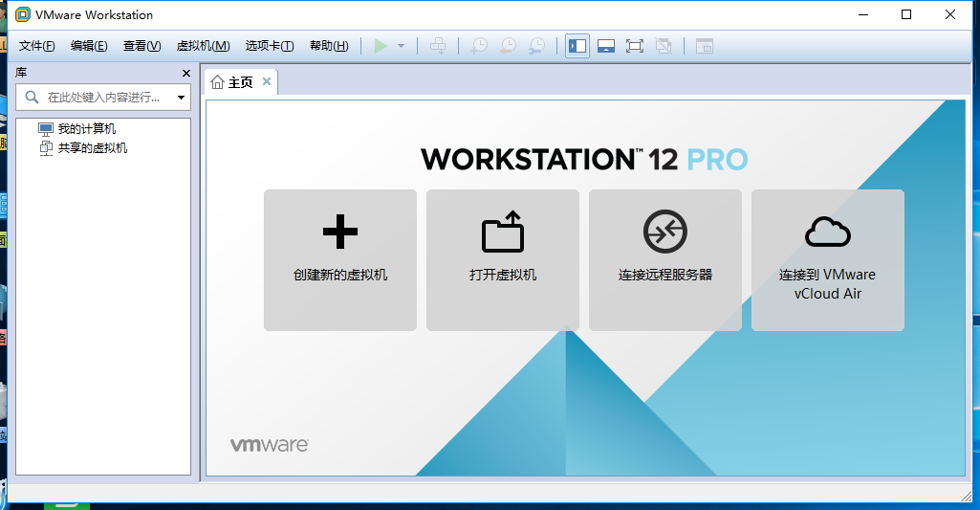Image resolution: width=980 pixels, height=510 pixels.
Task: Click the 创建新的虚拟机 tile
Action: coord(340,260)
